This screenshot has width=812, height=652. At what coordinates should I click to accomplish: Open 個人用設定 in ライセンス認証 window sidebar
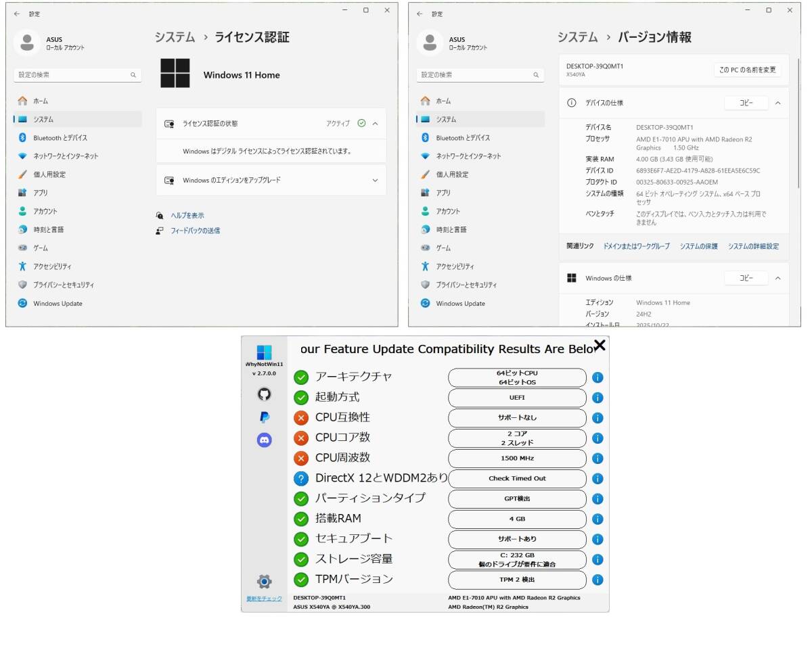tap(77, 174)
